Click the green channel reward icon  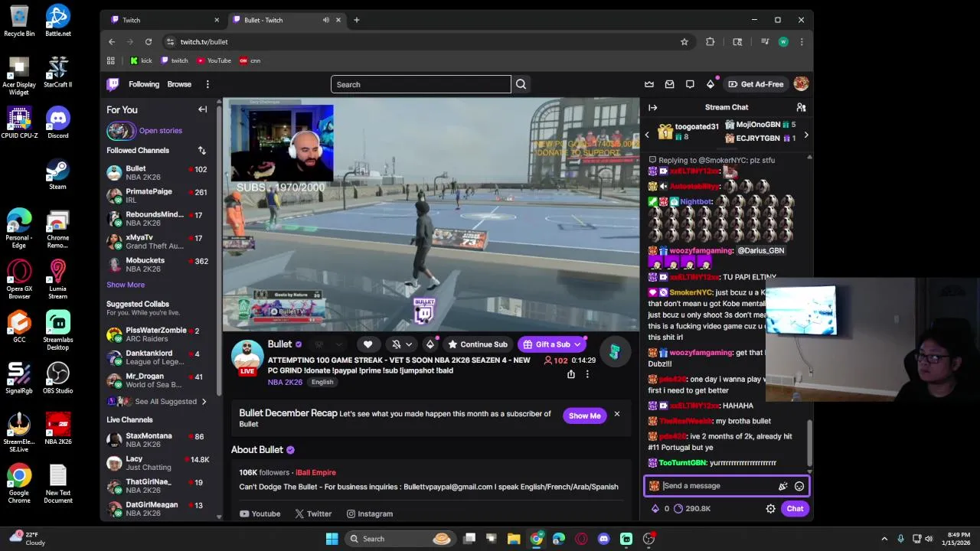(x=614, y=351)
